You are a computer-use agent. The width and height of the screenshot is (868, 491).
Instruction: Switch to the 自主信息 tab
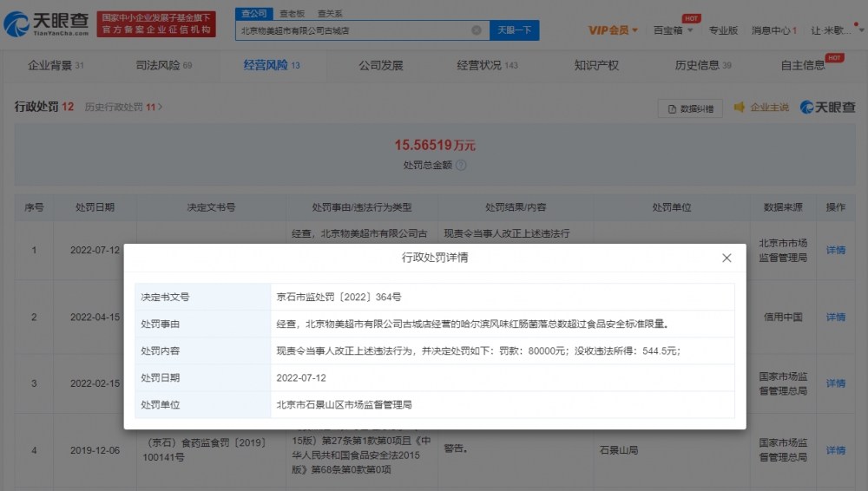(x=803, y=65)
